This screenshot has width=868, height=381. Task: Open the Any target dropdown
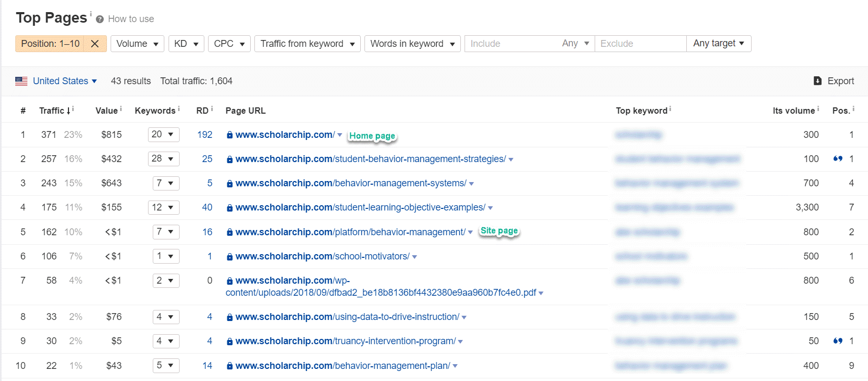click(x=719, y=44)
